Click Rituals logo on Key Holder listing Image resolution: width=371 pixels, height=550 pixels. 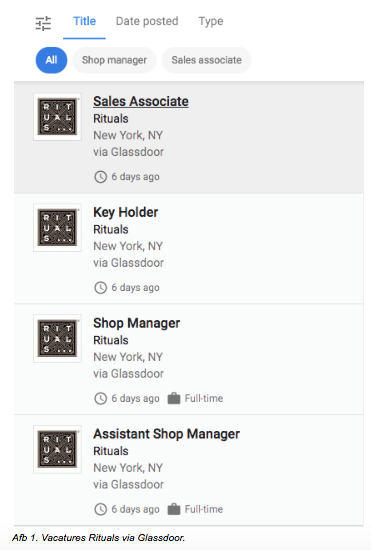tap(57, 228)
